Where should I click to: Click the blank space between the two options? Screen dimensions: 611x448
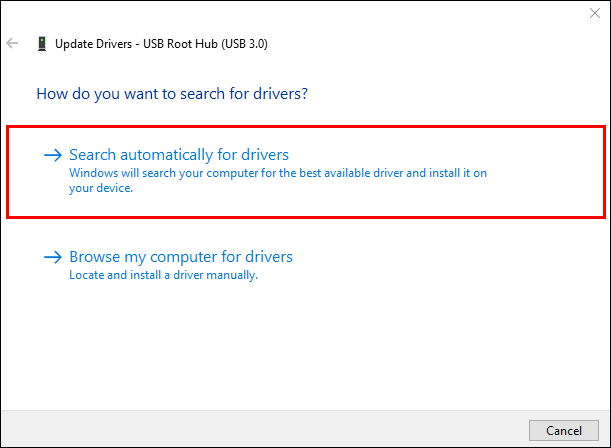click(x=300, y=229)
